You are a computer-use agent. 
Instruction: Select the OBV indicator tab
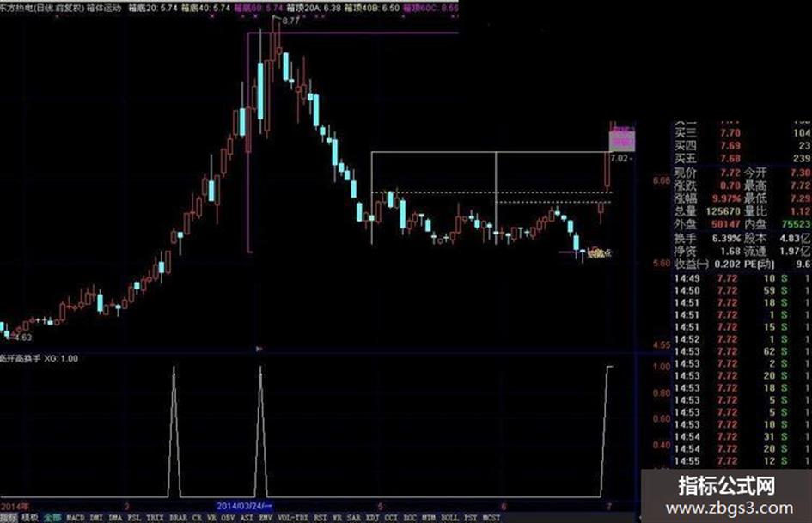coord(228,518)
